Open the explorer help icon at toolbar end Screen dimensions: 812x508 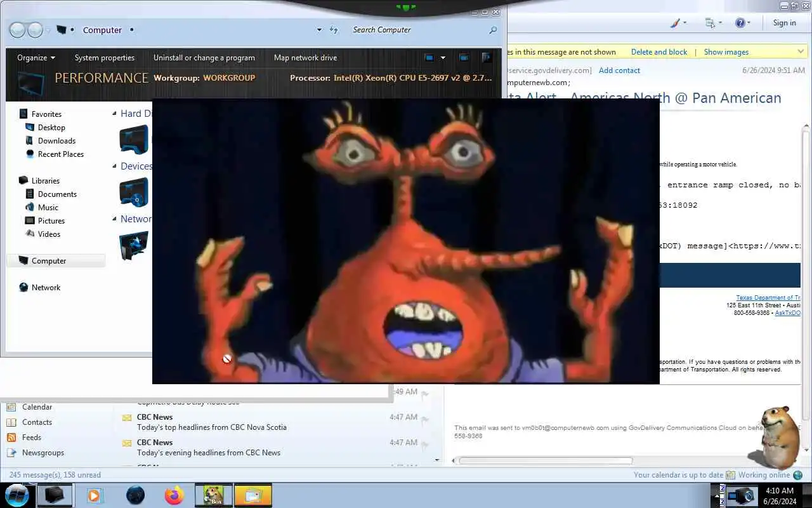click(x=487, y=58)
